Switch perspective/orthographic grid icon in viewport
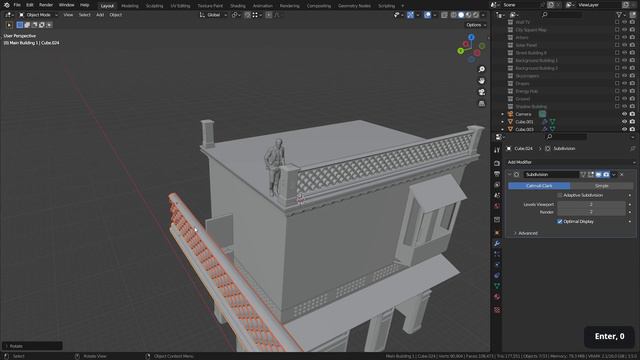The image size is (640, 360). pos(482,103)
